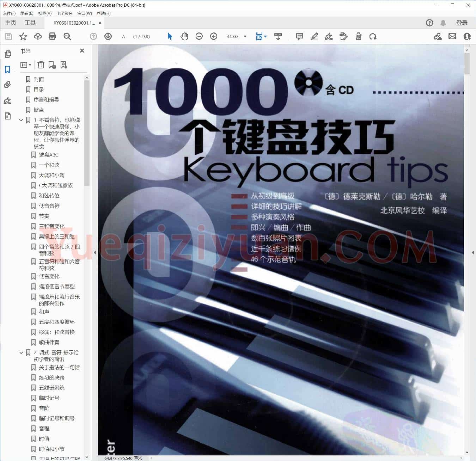Send the file by email envelope icon
The height and width of the screenshot is (461, 476).
point(452,36)
